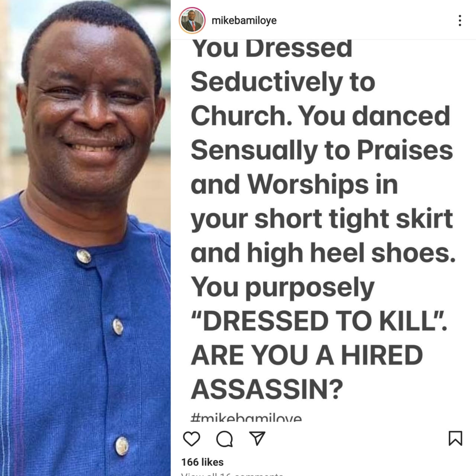The image size is (476, 476).
Task: Share post via paper plane icon
Action: [257, 438]
